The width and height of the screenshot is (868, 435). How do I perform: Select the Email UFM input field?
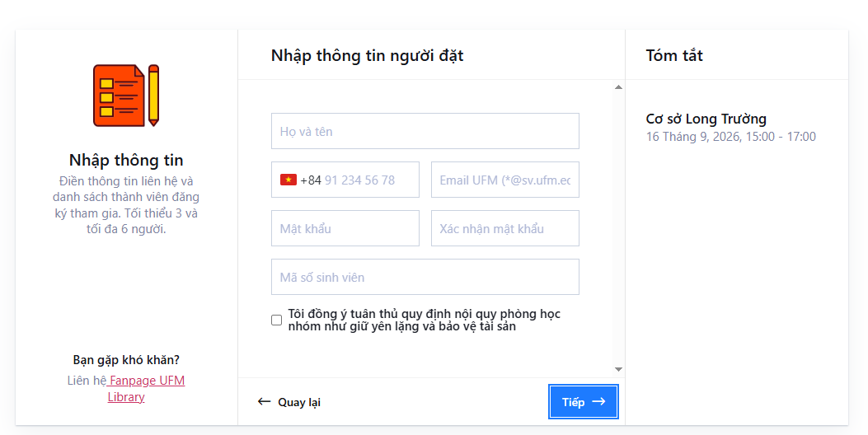(504, 180)
